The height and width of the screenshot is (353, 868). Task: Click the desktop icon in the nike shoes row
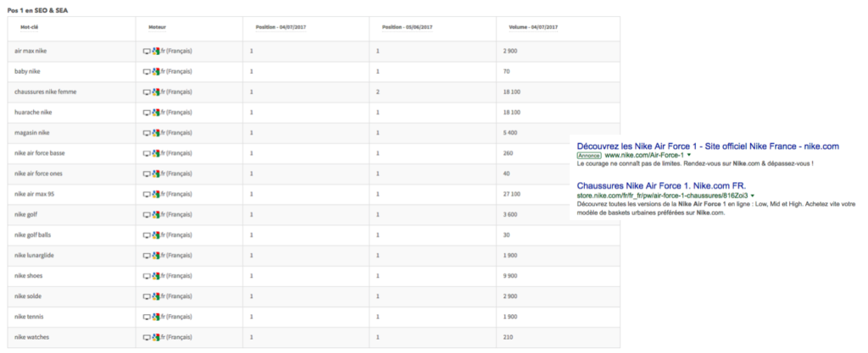point(147,276)
